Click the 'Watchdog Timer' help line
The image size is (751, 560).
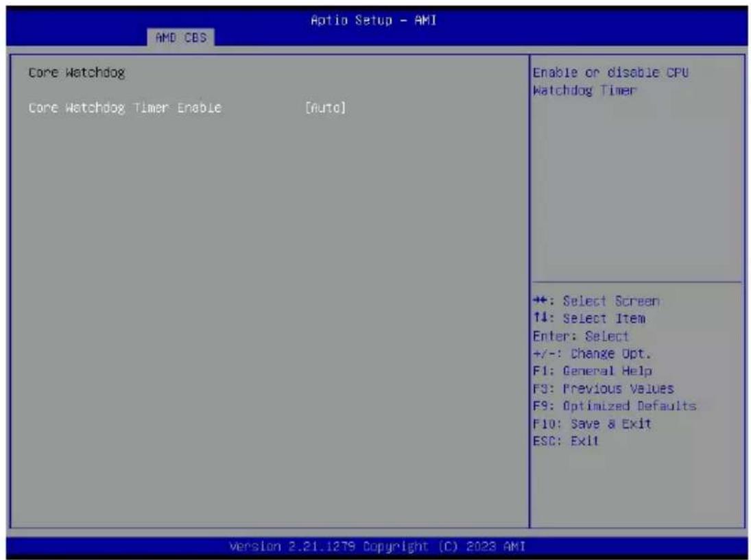[584, 90]
